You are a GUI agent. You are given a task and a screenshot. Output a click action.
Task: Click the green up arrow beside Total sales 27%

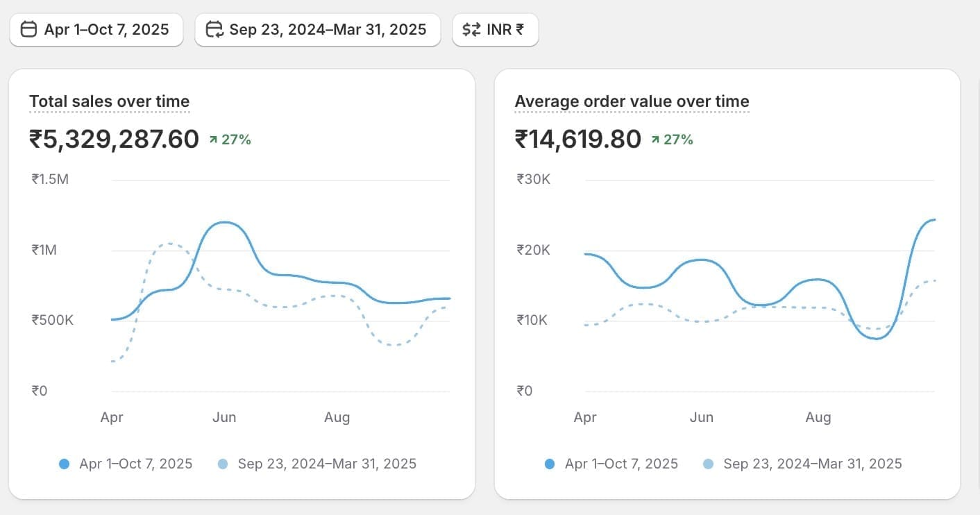pos(213,140)
